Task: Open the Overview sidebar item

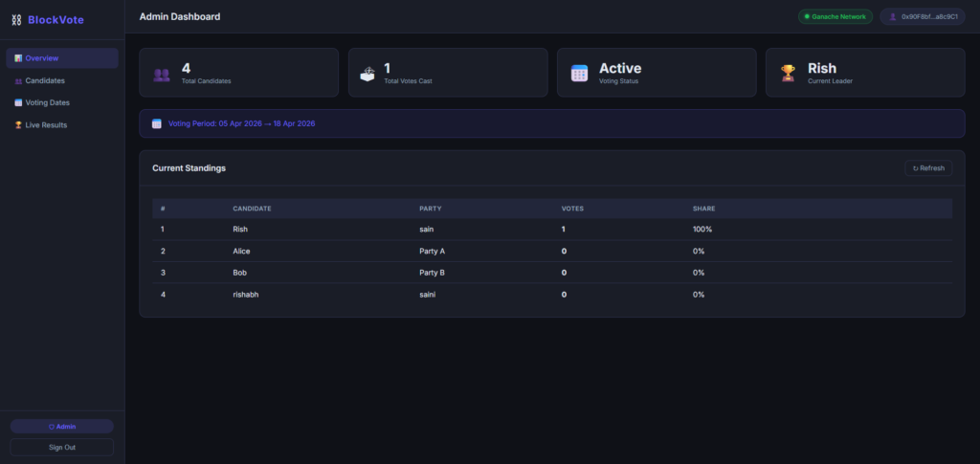Action: tap(62, 58)
